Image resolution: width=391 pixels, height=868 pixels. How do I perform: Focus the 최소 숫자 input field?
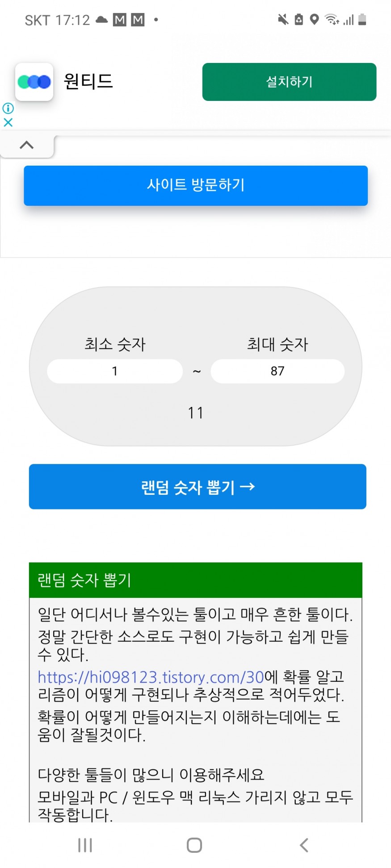(x=115, y=371)
